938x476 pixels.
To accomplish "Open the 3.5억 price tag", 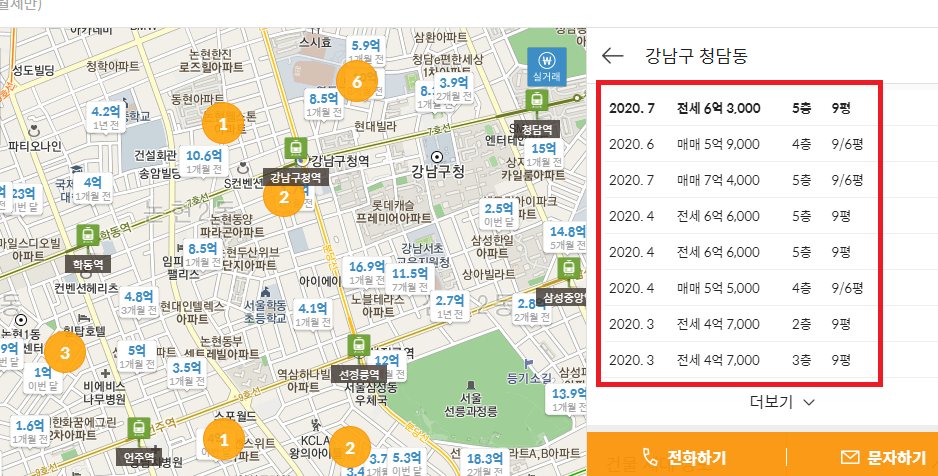I will pyautogui.click(x=187, y=373).
